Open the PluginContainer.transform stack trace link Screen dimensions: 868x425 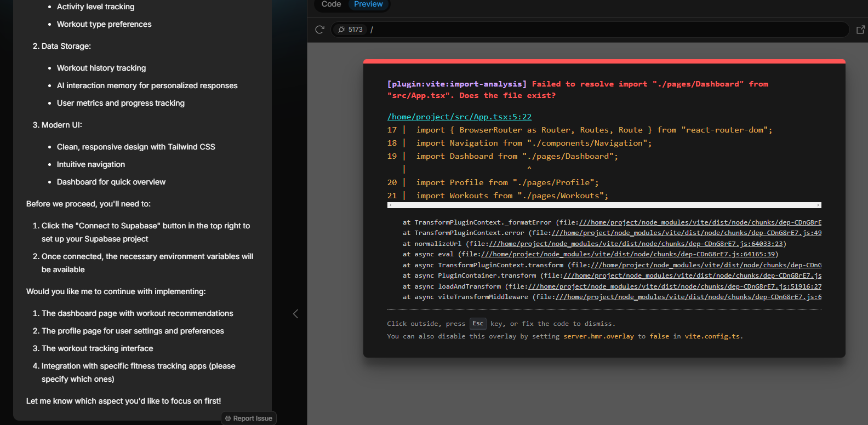tap(693, 275)
